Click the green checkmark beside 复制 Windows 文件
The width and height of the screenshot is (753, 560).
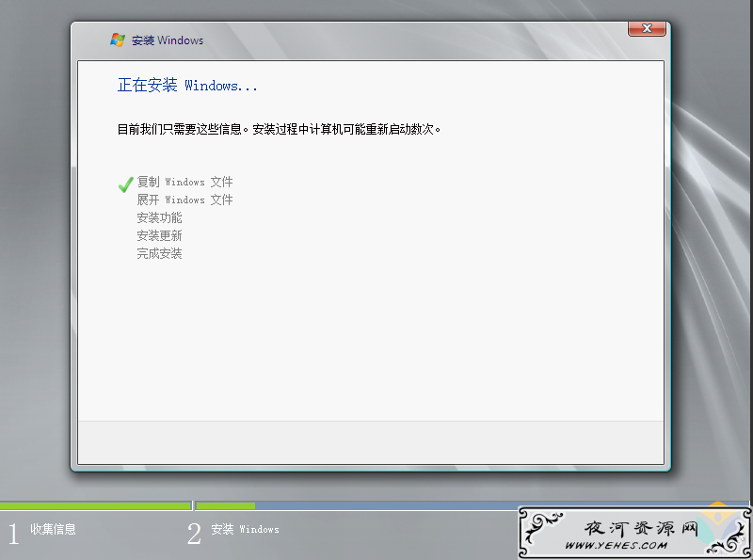click(x=126, y=184)
